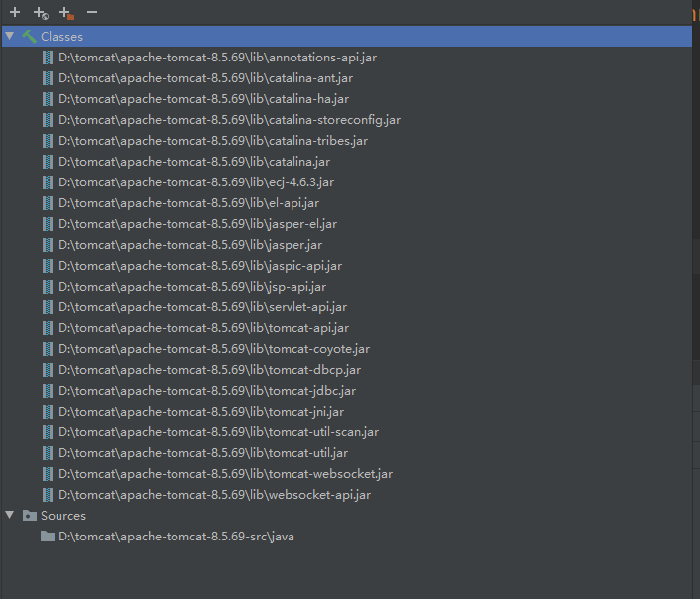
Task: Click jar icon beside tomcat-websocket.jar
Action: coord(48,474)
